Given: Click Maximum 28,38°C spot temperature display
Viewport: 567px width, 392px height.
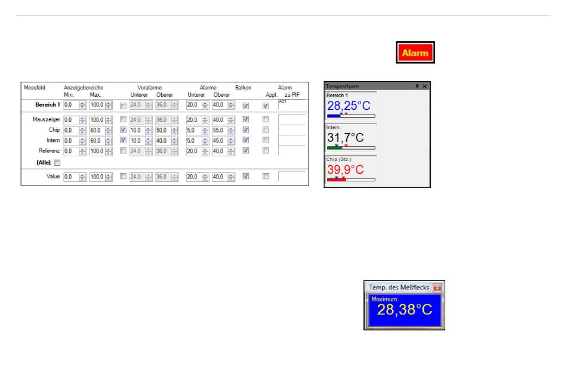Looking at the screenshot, I should (x=404, y=310).
